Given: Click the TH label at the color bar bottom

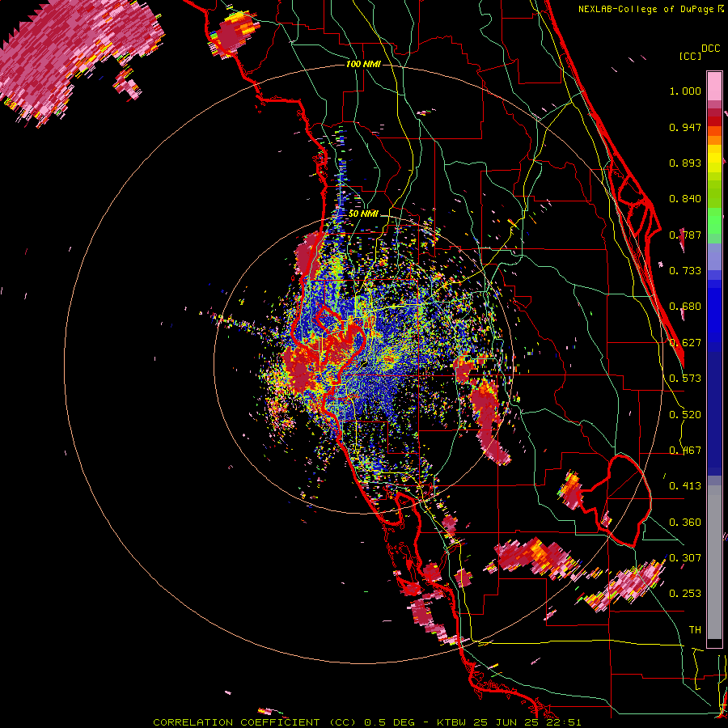Looking at the screenshot, I should tap(695, 629).
